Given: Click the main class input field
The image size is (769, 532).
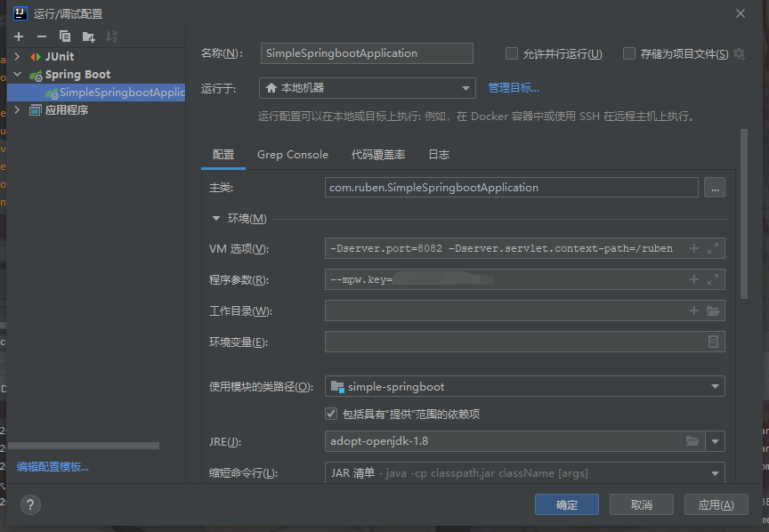Looking at the screenshot, I should [511, 188].
